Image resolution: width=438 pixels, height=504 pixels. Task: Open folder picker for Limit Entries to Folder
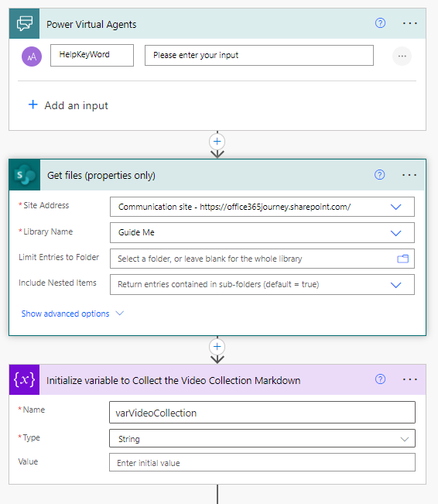click(402, 259)
